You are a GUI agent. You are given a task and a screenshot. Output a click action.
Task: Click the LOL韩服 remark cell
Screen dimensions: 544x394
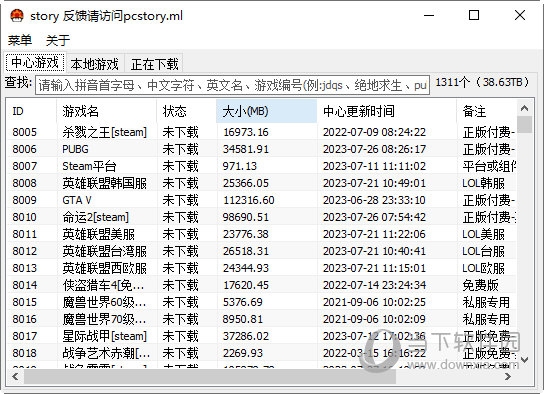pos(484,183)
